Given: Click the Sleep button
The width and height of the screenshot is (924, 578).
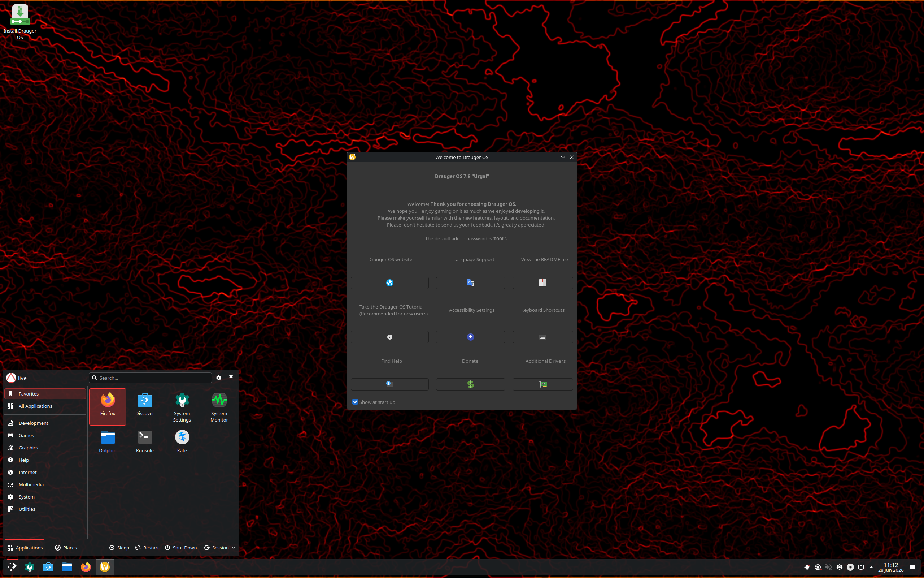Looking at the screenshot, I should (119, 548).
